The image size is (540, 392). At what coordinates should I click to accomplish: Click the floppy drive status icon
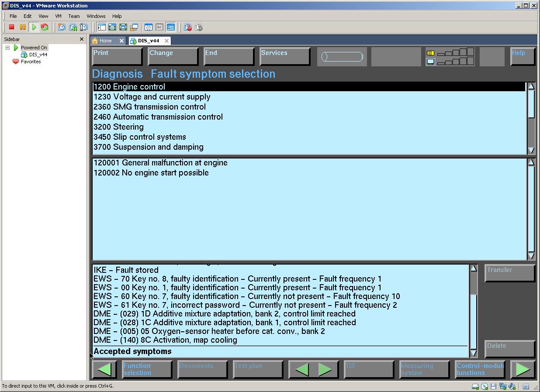[x=493, y=386]
